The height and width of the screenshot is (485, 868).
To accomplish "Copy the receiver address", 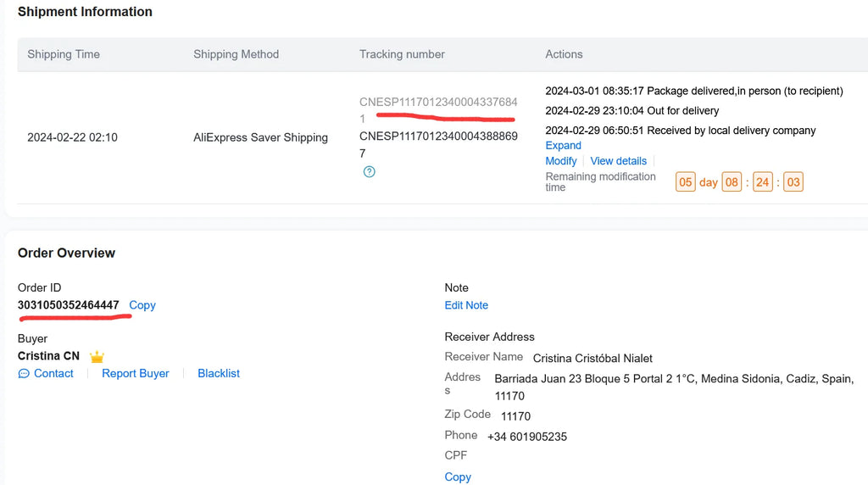I will click(458, 477).
